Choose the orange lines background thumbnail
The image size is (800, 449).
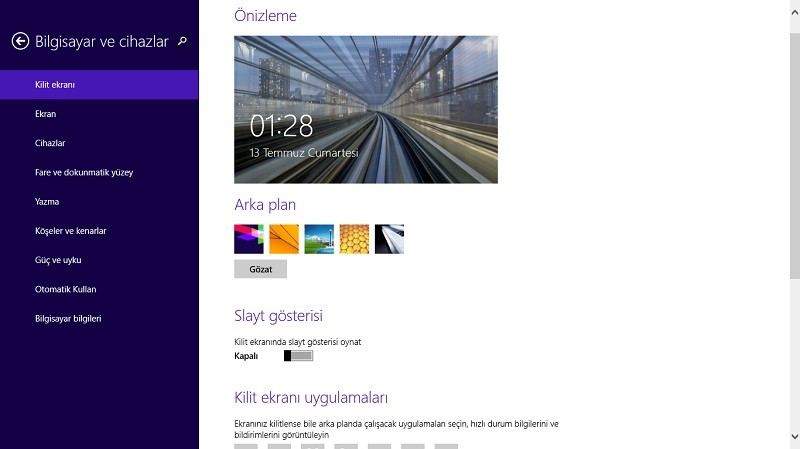point(284,239)
